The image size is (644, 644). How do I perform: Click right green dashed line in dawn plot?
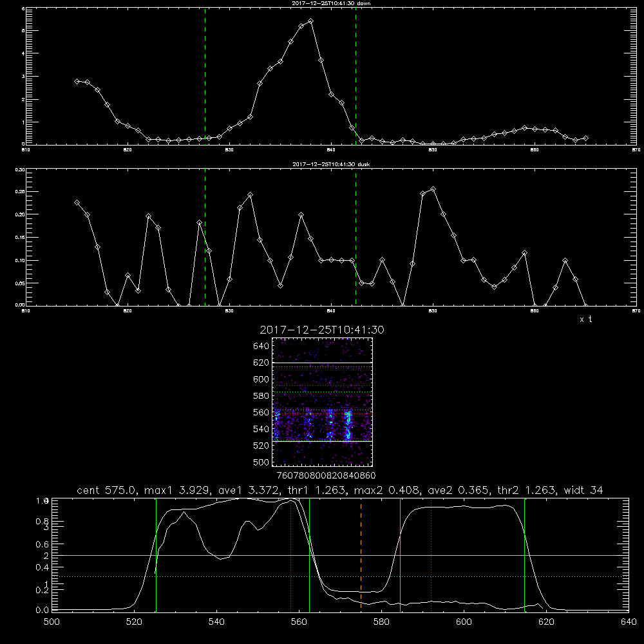pyautogui.click(x=355, y=76)
